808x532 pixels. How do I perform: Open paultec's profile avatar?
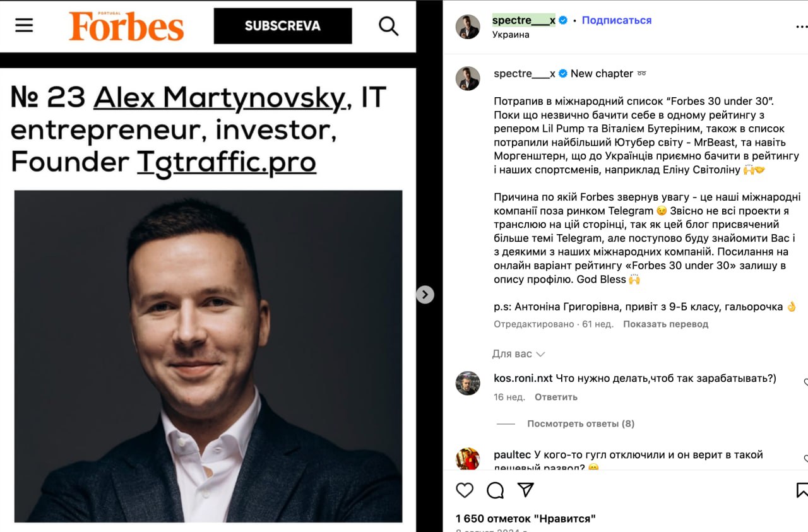click(x=468, y=459)
